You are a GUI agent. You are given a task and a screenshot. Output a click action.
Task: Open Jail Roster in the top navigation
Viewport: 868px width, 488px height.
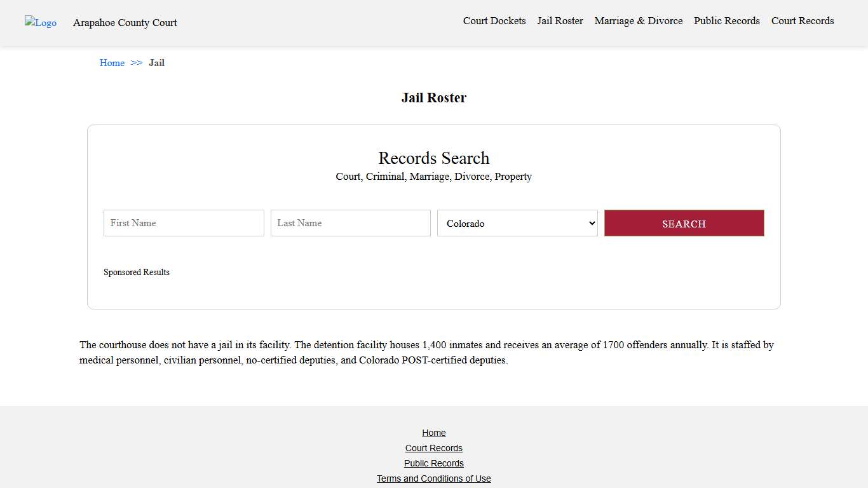(560, 20)
